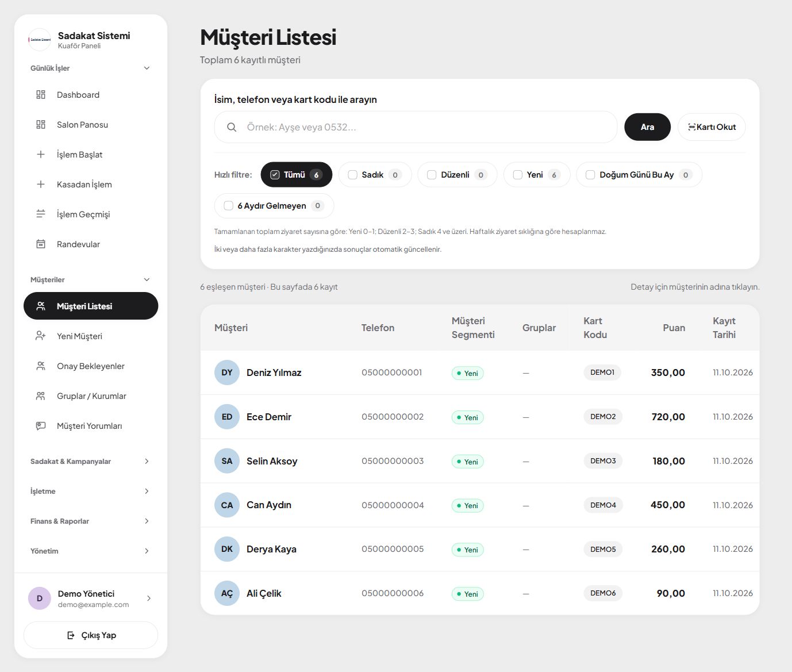This screenshot has height=672, width=792.
Task: Click the Yeni Müşteri add-person icon
Action: click(41, 336)
